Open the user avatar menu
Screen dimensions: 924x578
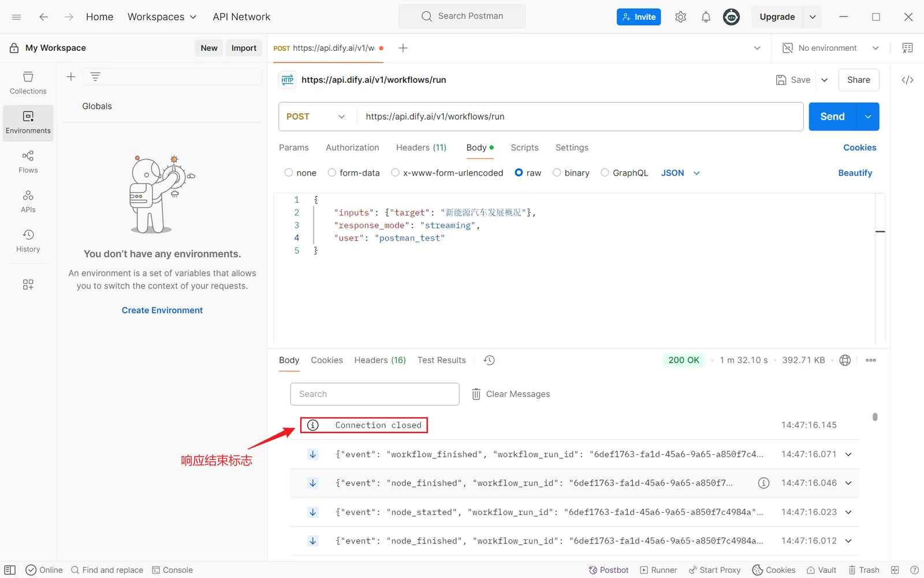(731, 17)
